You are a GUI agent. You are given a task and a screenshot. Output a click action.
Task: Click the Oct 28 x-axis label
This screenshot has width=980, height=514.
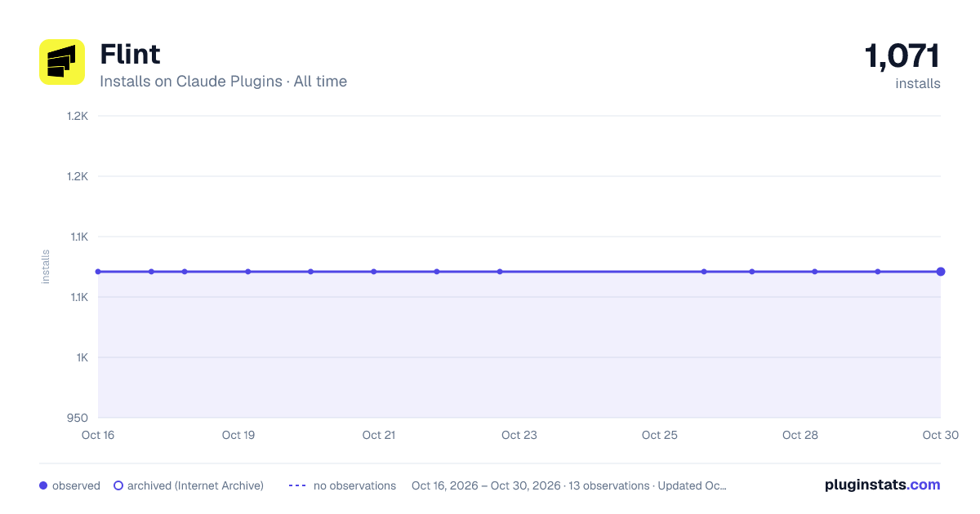(x=800, y=435)
